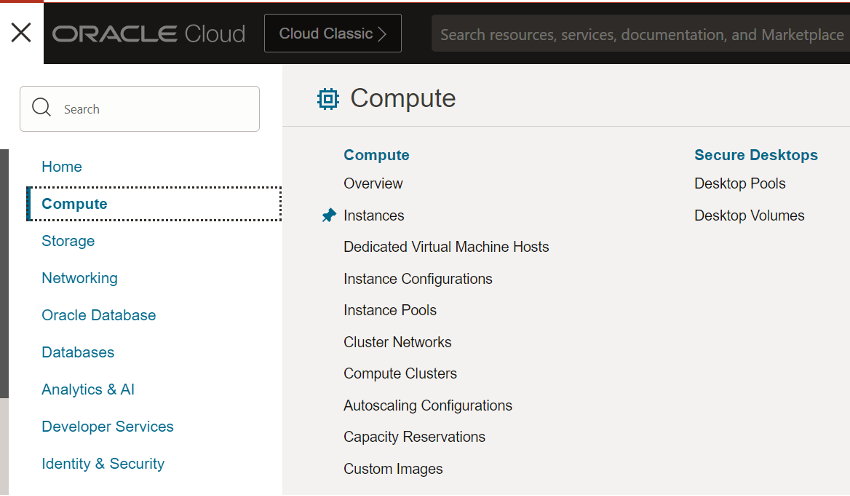Open the Developer Services category
This screenshot has height=496, width=850.
point(107,427)
